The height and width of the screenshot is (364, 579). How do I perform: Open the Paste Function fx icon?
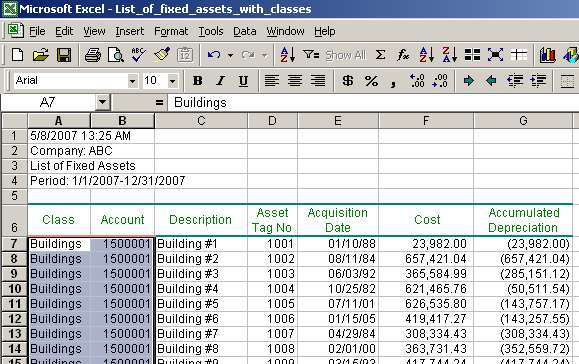click(x=403, y=55)
